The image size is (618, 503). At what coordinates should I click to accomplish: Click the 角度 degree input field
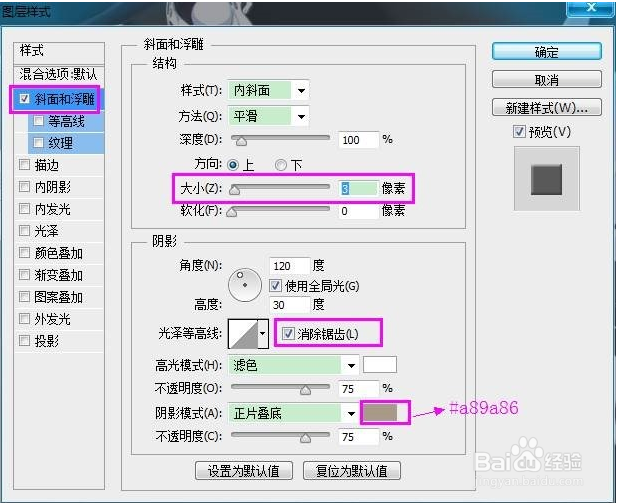(x=290, y=266)
